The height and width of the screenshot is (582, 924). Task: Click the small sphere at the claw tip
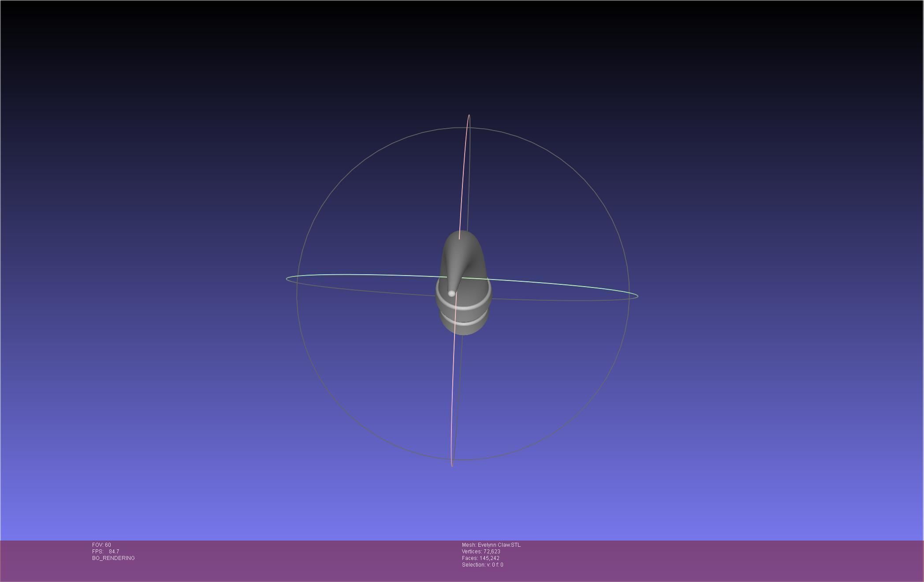coord(451,293)
